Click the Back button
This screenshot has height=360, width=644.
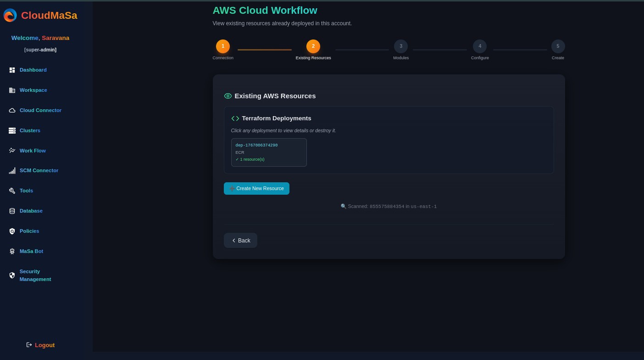point(240,241)
